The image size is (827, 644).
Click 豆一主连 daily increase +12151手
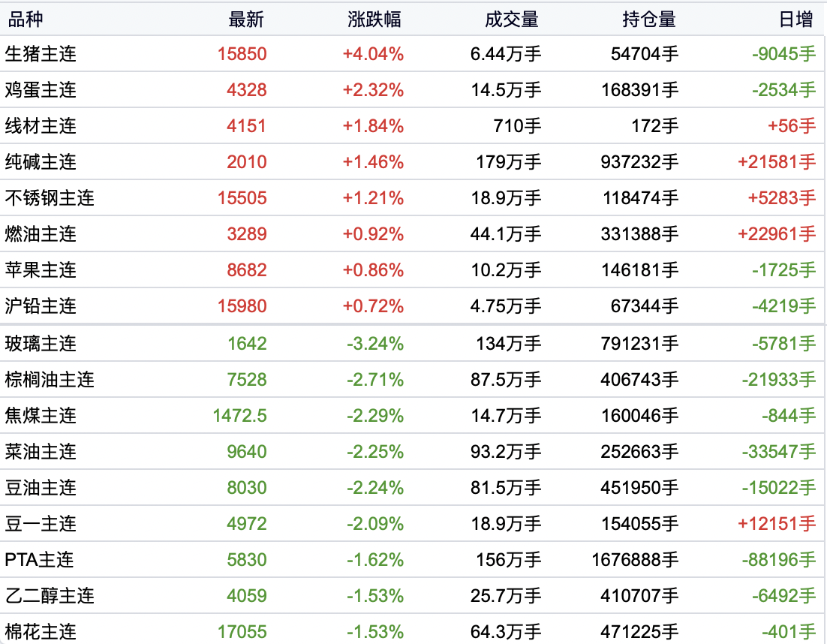tap(777, 524)
